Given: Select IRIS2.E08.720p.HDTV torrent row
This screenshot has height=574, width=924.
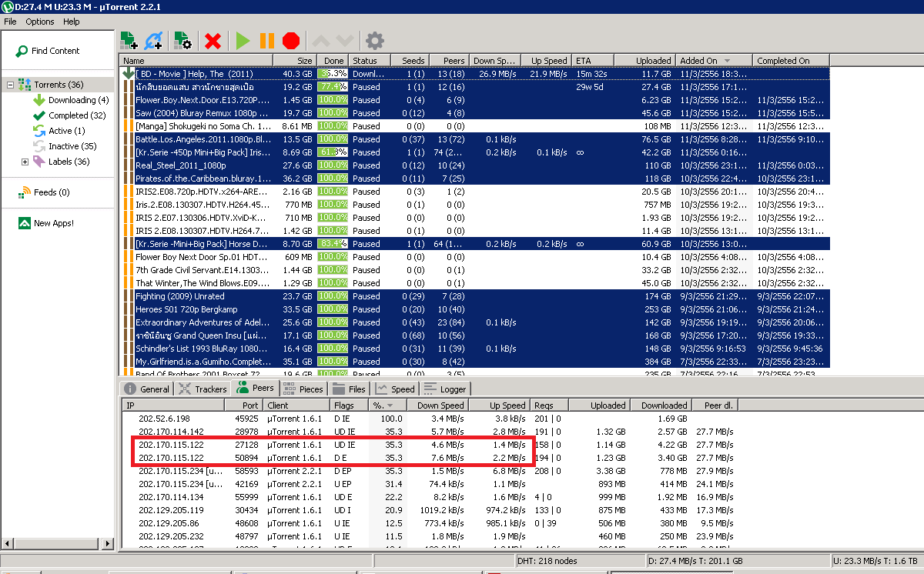Looking at the screenshot, I should [474, 192].
